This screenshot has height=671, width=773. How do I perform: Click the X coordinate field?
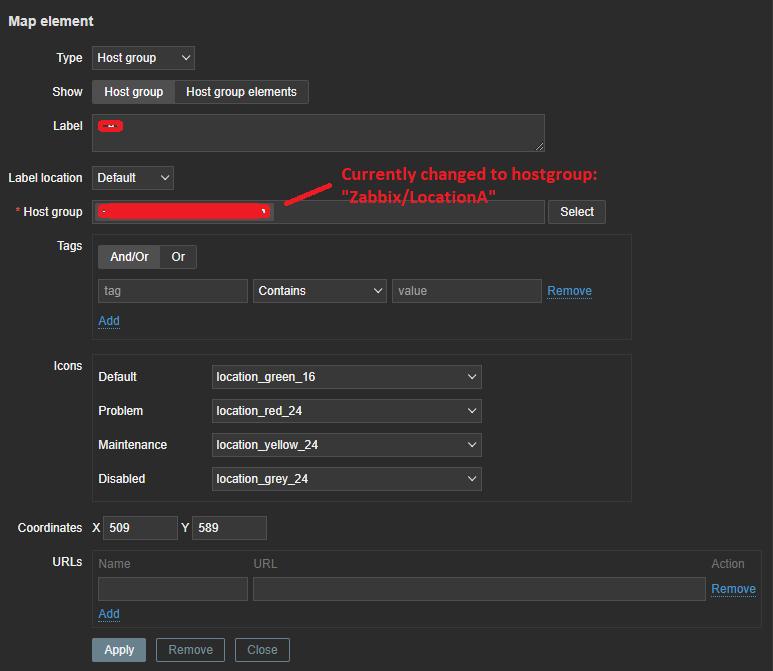(140, 528)
